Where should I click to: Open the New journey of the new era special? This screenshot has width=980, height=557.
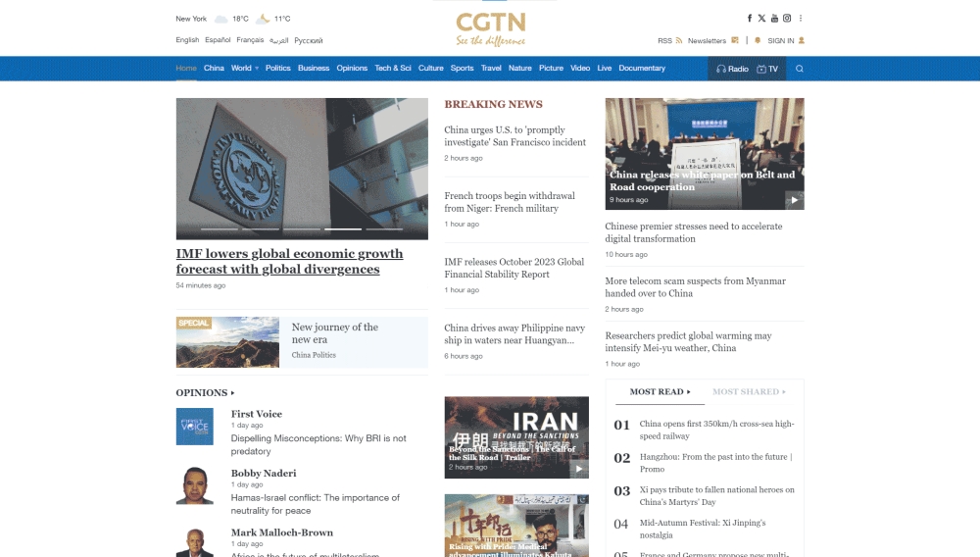pyautogui.click(x=302, y=342)
